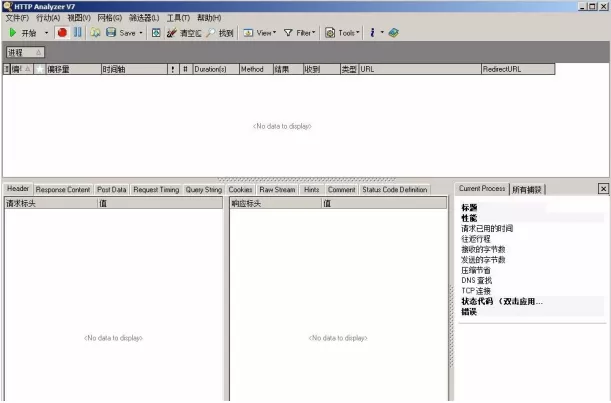Open the dropdown arrow beside info icon
Screen dimensions: 611x403
point(382,33)
